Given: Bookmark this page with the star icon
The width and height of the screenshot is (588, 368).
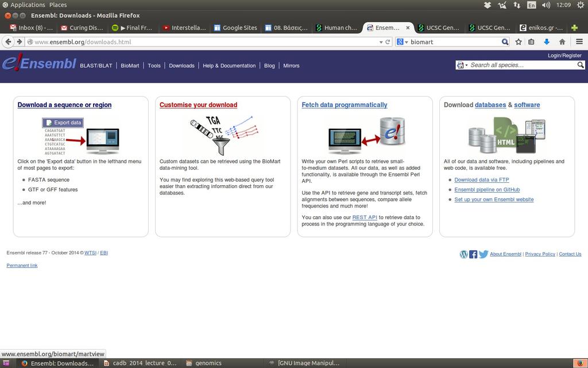Looking at the screenshot, I should point(519,41).
